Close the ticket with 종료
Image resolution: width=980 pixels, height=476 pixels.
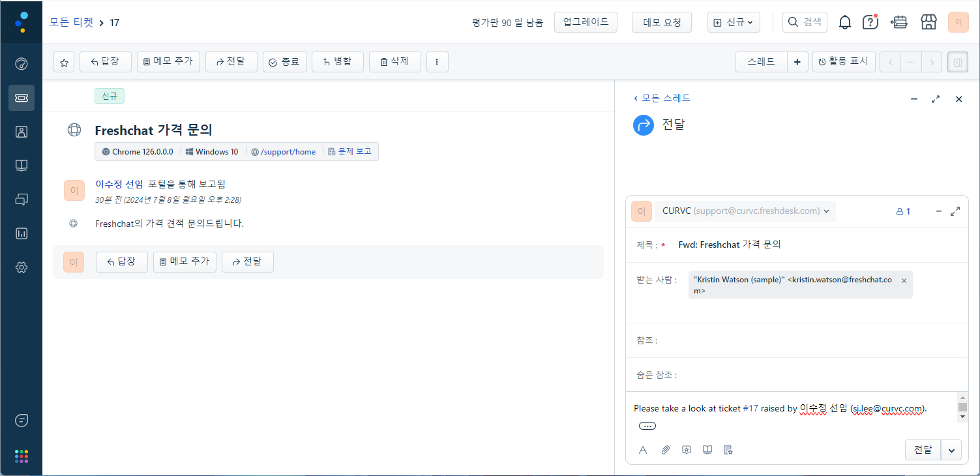(x=284, y=62)
